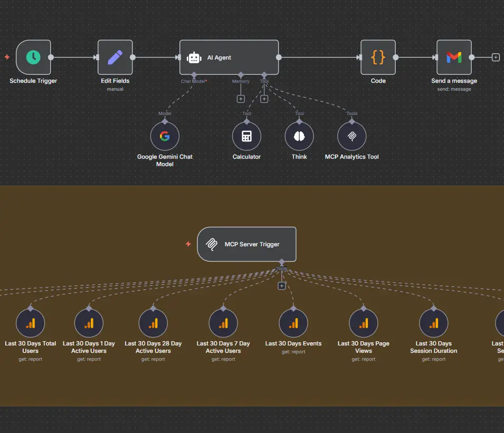Open the Calculator tool node
The height and width of the screenshot is (433, 504).
246,136
